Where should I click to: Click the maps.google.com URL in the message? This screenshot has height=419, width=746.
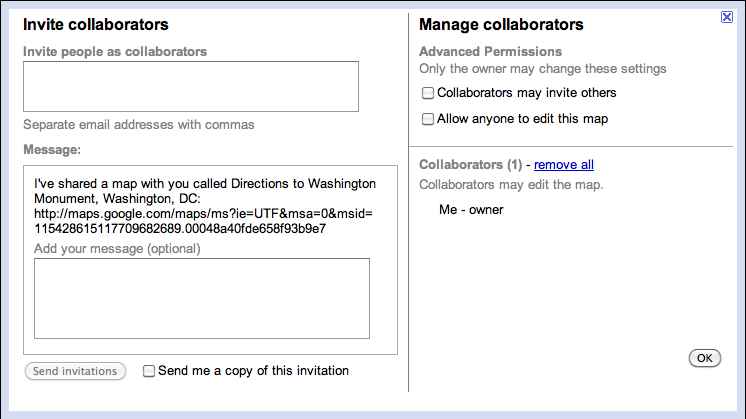tap(204, 221)
